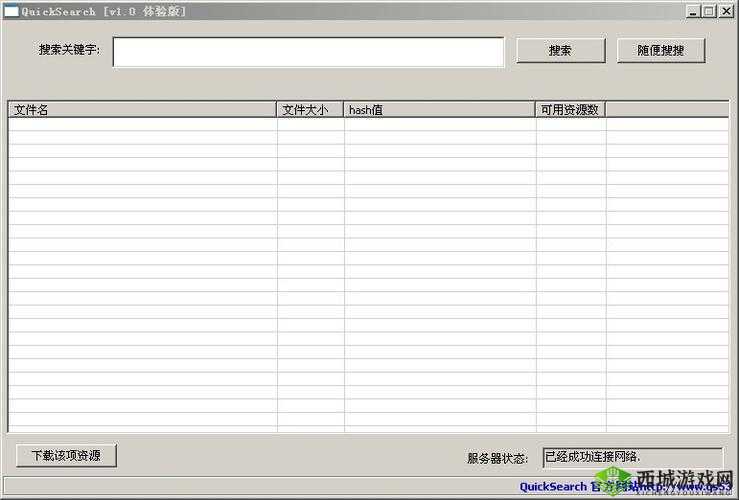Maximize the QuickSearch window
The image size is (739, 500).
(709, 11)
